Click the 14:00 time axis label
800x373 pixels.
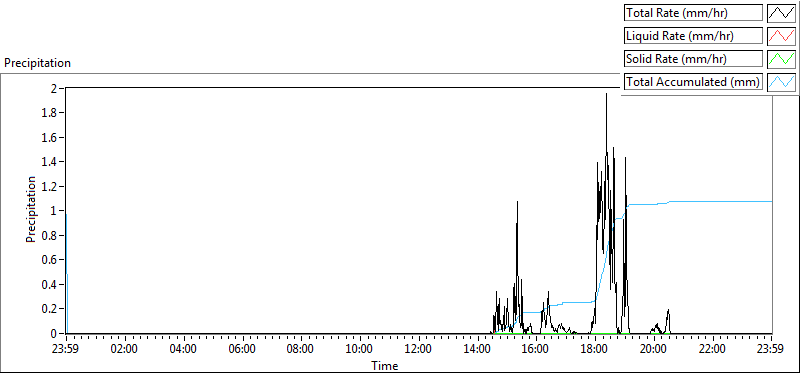478,350
